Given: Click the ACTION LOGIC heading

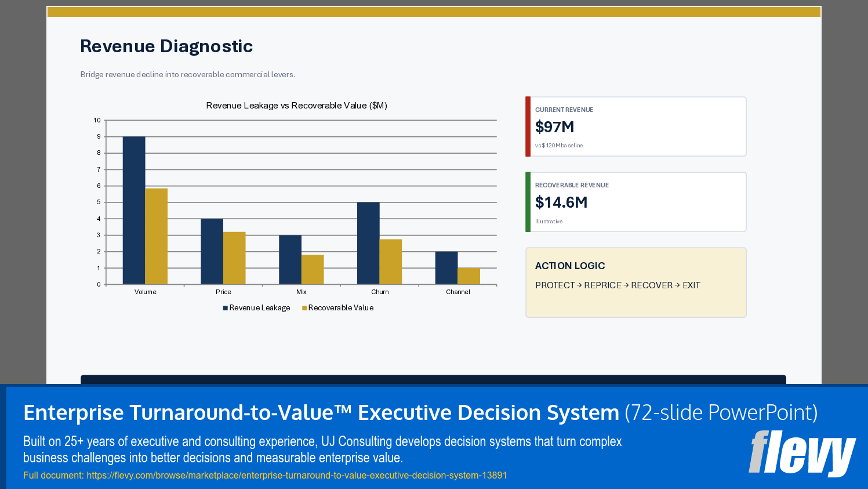Looking at the screenshot, I should pyautogui.click(x=570, y=266).
